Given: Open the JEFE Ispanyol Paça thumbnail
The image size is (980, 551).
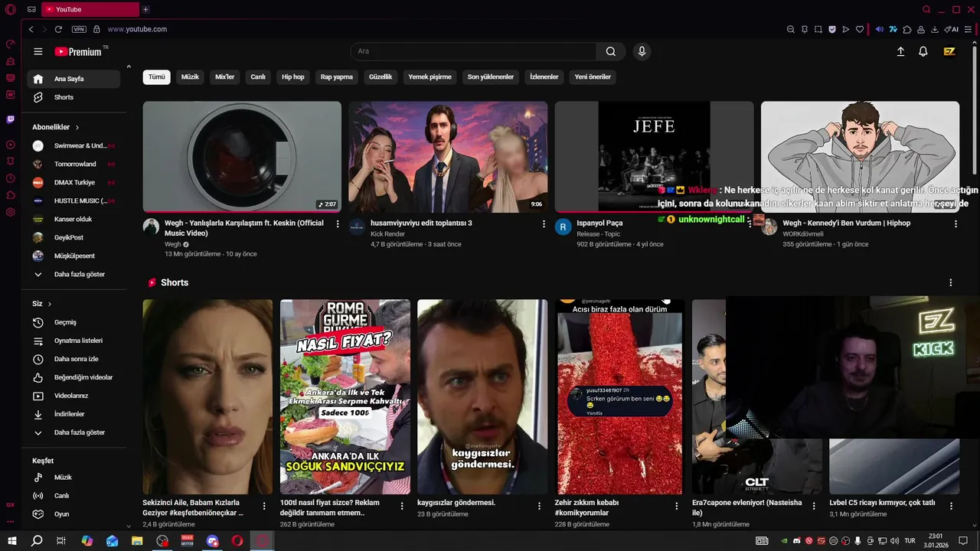Looking at the screenshot, I should coord(654,157).
